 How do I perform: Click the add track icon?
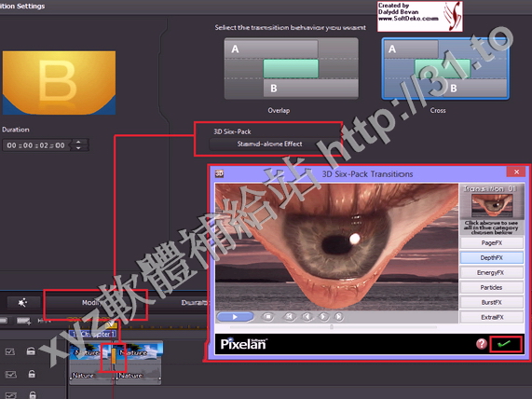pos(23,321)
